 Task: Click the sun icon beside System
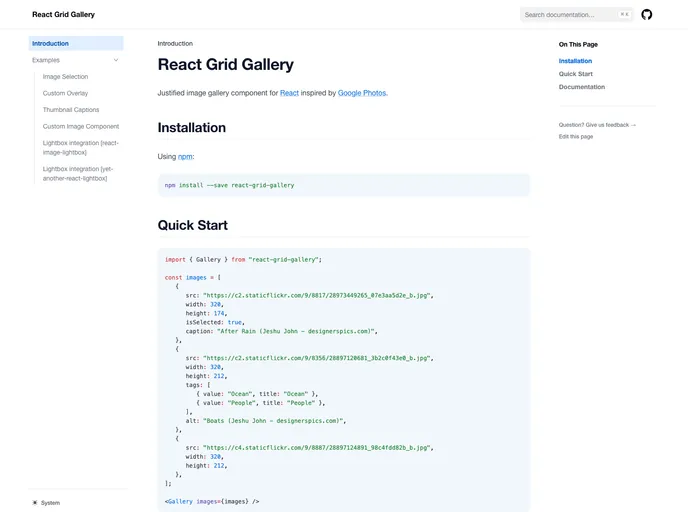coord(35,503)
